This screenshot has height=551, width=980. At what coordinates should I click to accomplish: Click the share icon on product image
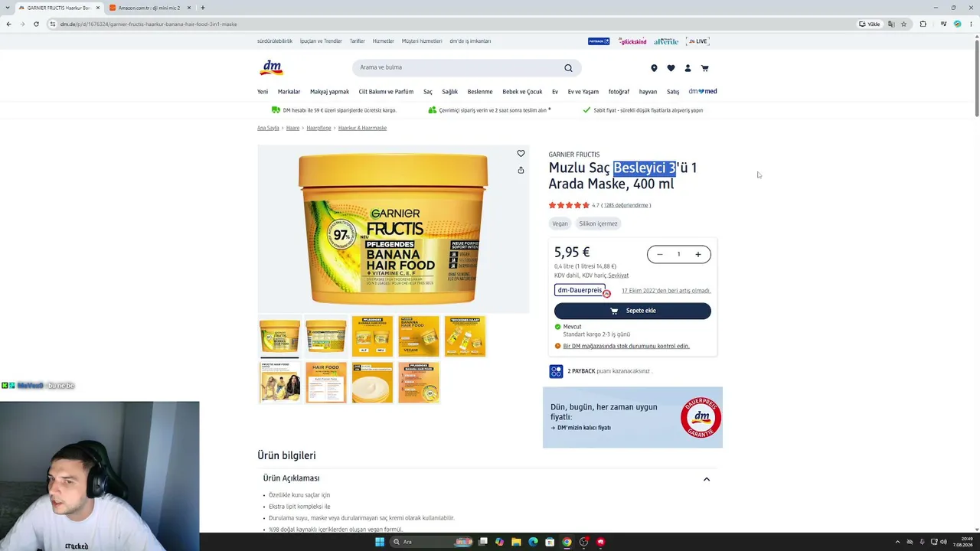pos(521,170)
